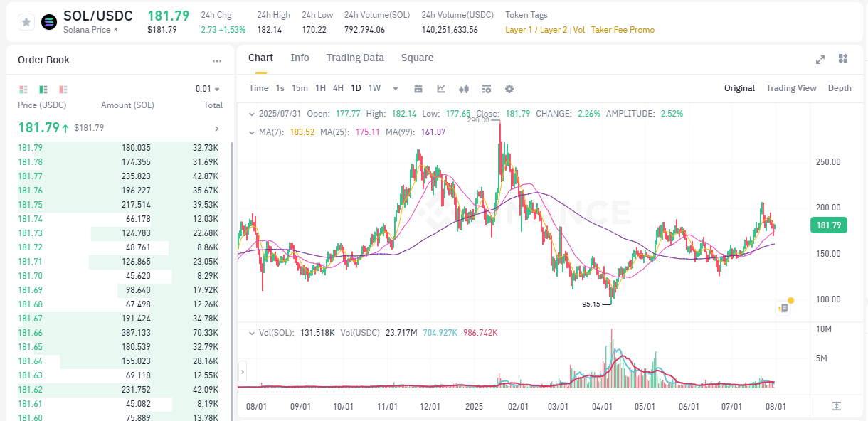Open chart settings gear icon
Screen dimensions: 868x421
tap(509, 89)
